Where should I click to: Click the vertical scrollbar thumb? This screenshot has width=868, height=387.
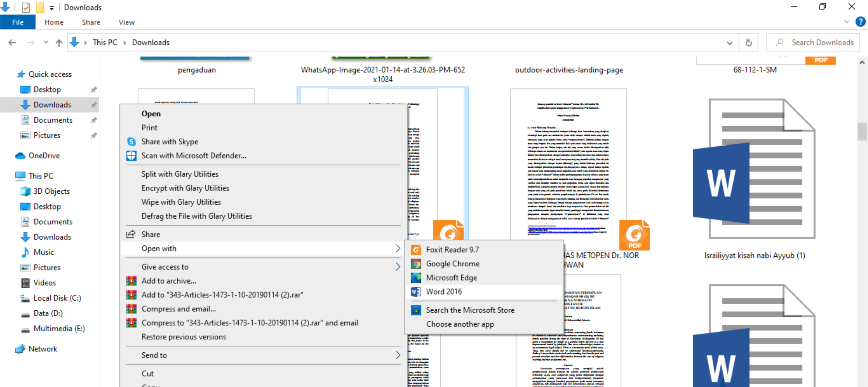point(862,131)
